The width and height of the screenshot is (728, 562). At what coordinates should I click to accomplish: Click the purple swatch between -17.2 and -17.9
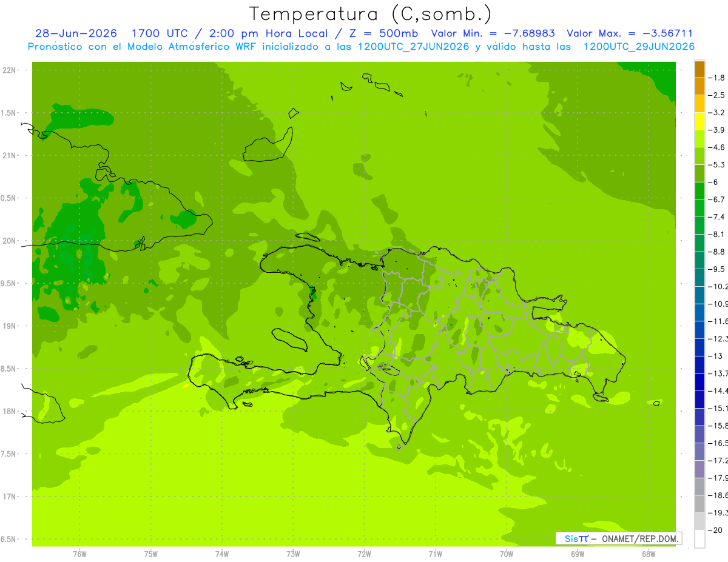coord(699,469)
